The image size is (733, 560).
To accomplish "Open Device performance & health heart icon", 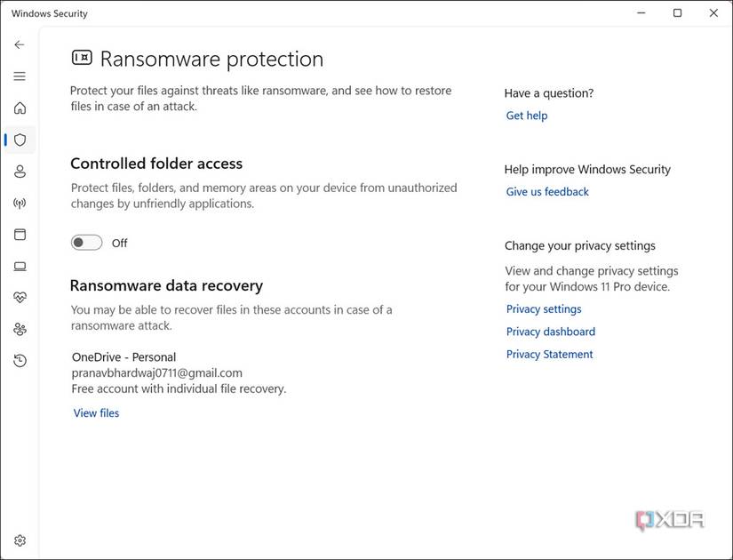I will click(20, 298).
